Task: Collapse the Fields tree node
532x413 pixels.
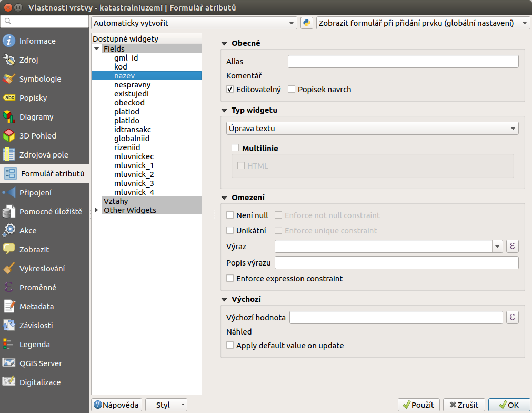Action: (x=97, y=49)
